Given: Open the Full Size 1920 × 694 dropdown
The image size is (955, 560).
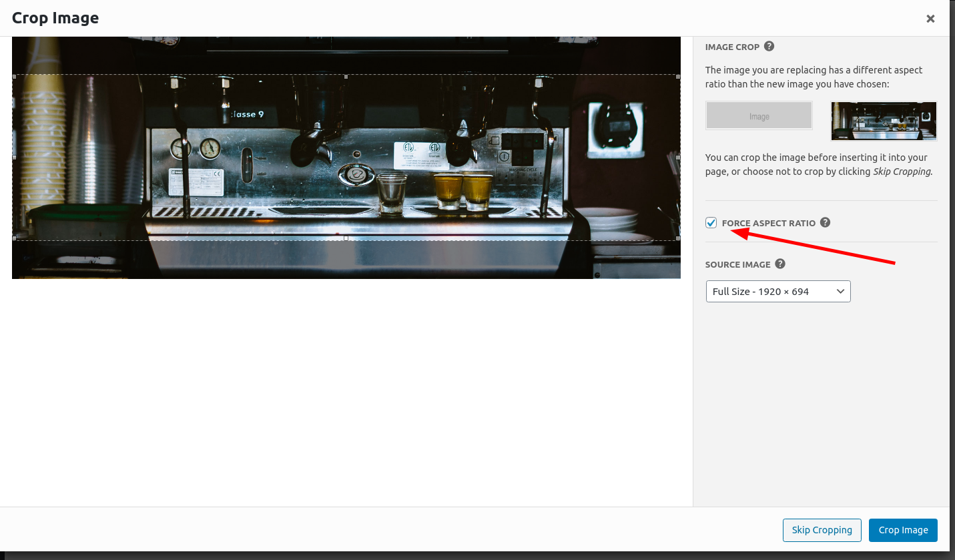Looking at the screenshot, I should pyautogui.click(x=778, y=292).
